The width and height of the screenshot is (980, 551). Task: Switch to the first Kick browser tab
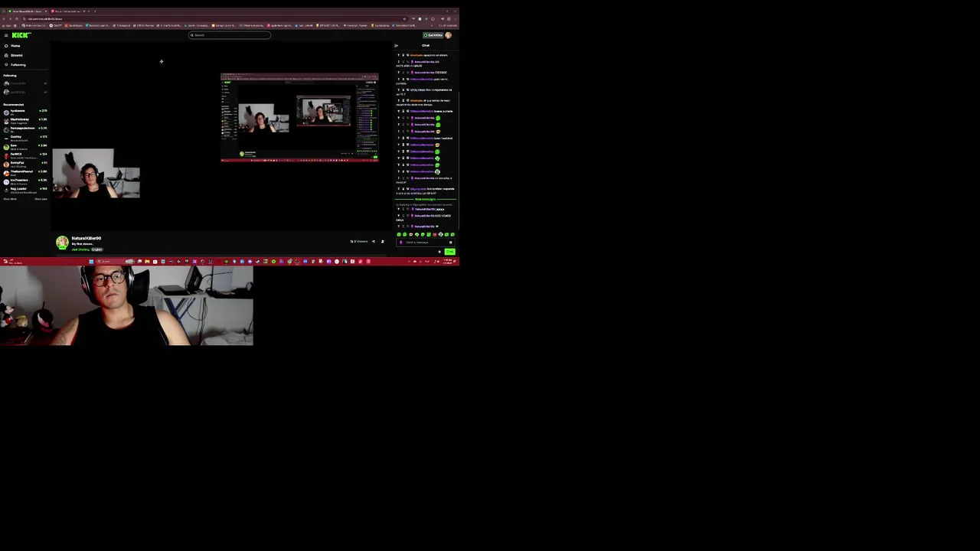[27, 11]
